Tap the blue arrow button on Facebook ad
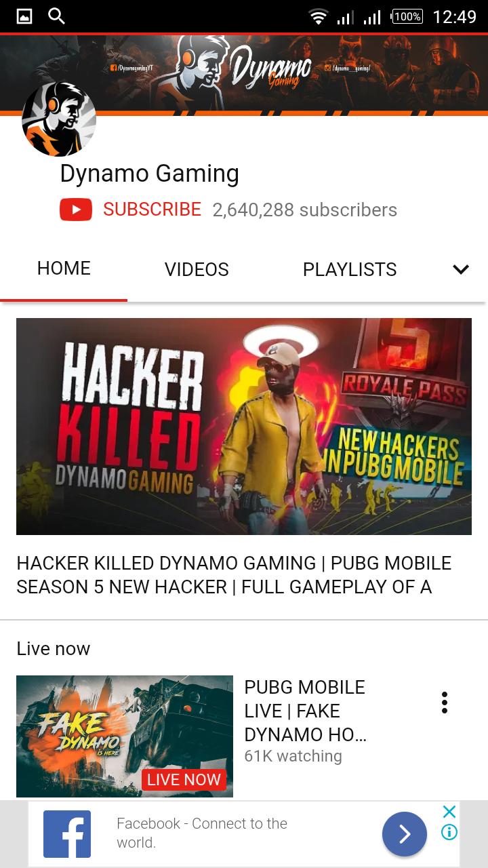The height and width of the screenshot is (868, 488). coord(405,834)
